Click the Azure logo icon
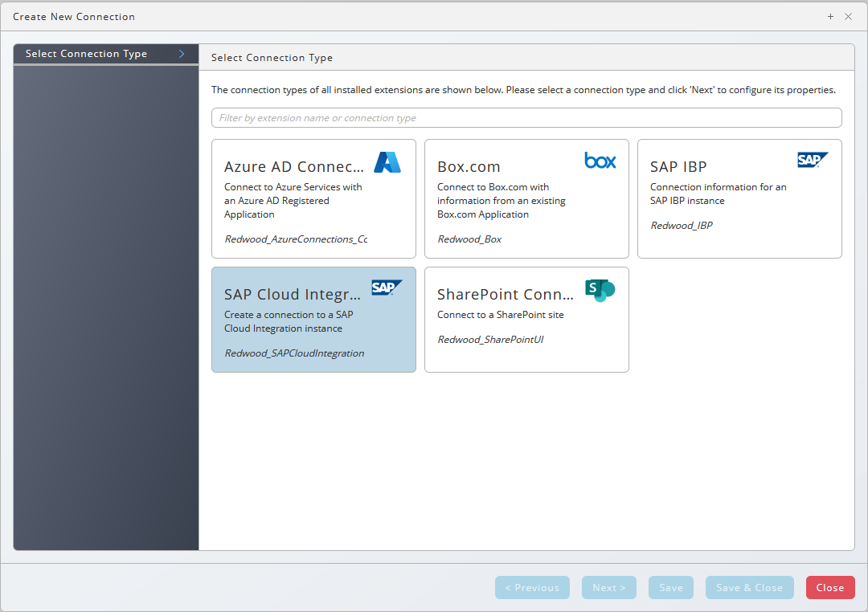The width and height of the screenshot is (868, 612). (x=387, y=162)
